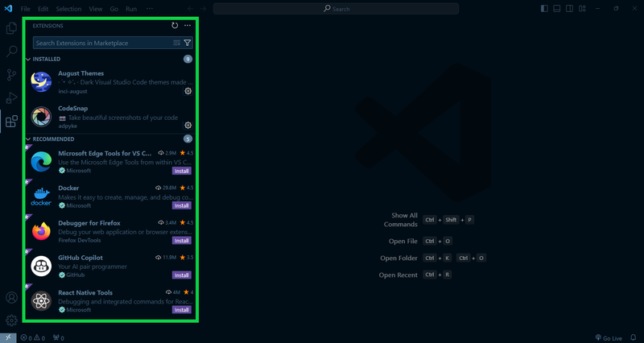This screenshot has height=343, width=644.
Task: Click the Firefox debugger logo
Action: tap(41, 231)
